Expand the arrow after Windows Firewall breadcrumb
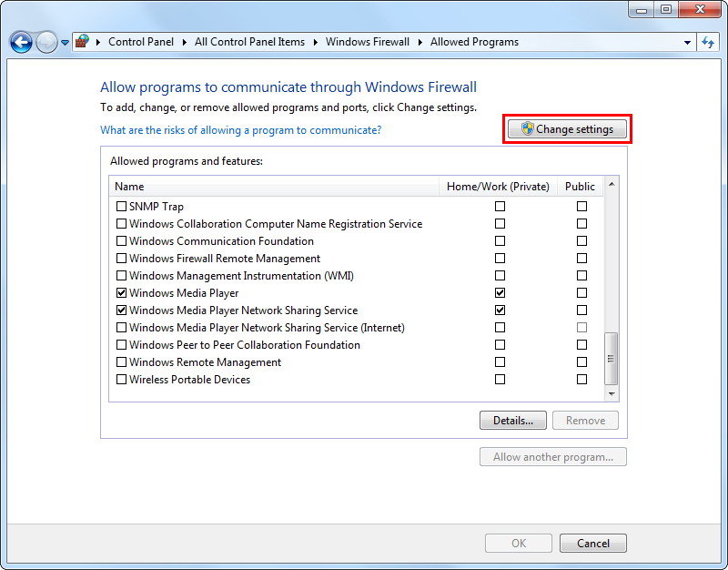The image size is (728, 570). pos(420,42)
